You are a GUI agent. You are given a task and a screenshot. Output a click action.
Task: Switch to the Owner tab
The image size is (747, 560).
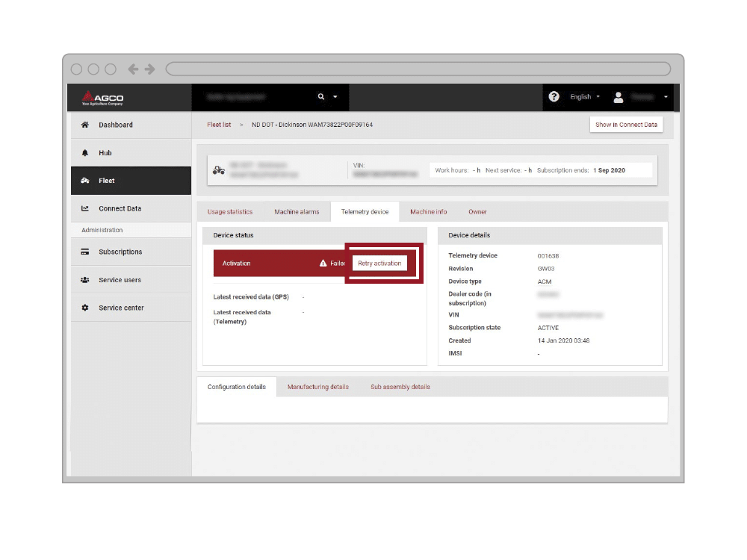tap(477, 212)
